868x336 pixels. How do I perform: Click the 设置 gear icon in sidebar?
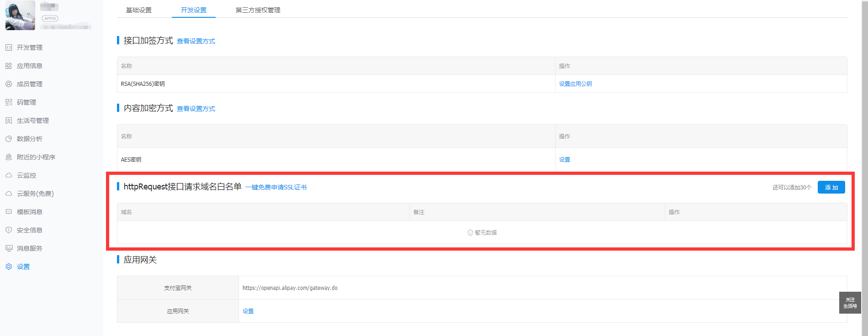(9, 267)
